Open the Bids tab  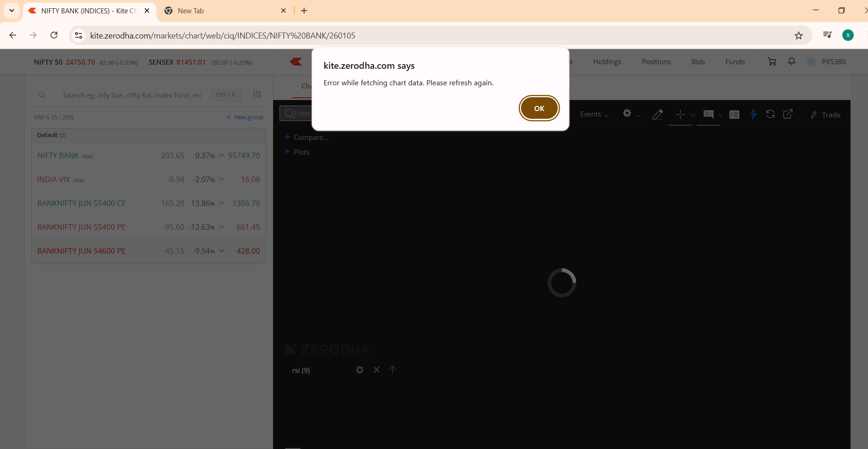coord(698,62)
